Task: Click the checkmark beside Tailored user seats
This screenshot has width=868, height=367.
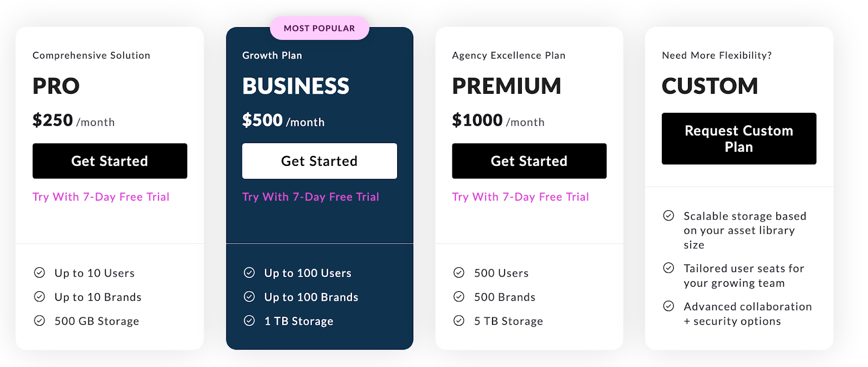Action: [x=669, y=268]
